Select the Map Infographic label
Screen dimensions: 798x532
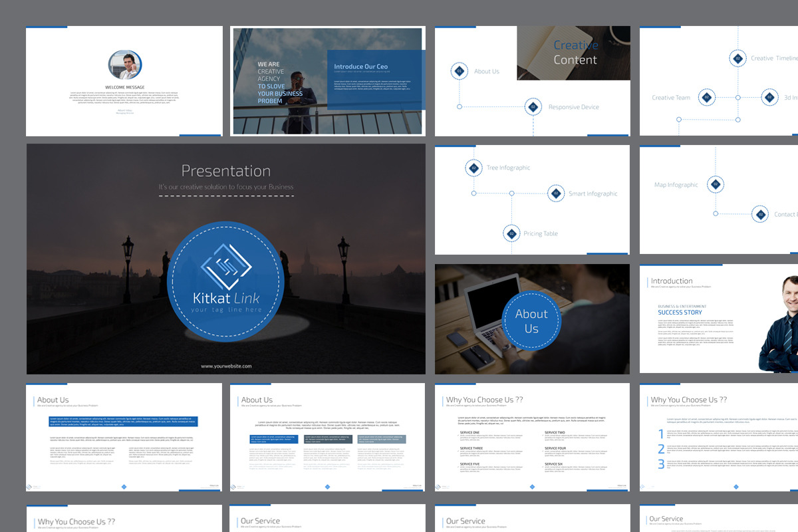click(676, 185)
